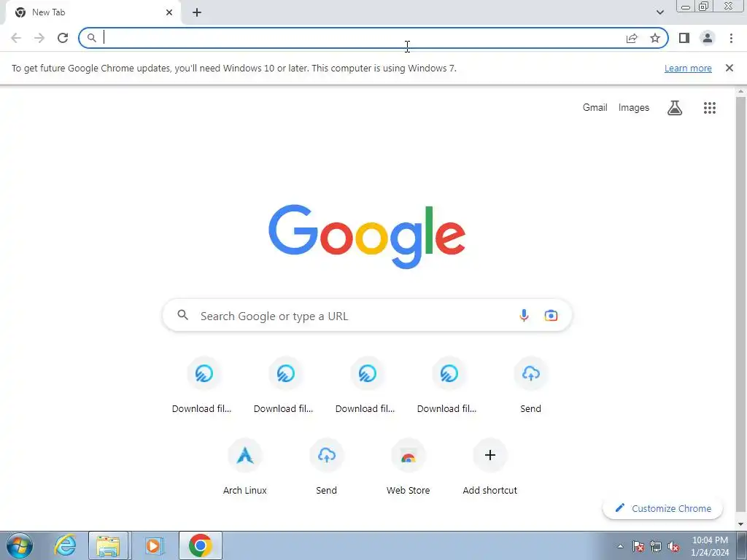The height and width of the screenshot is (560, 747).
Task: Open the Images link
Action: click(x=634, y=108)
